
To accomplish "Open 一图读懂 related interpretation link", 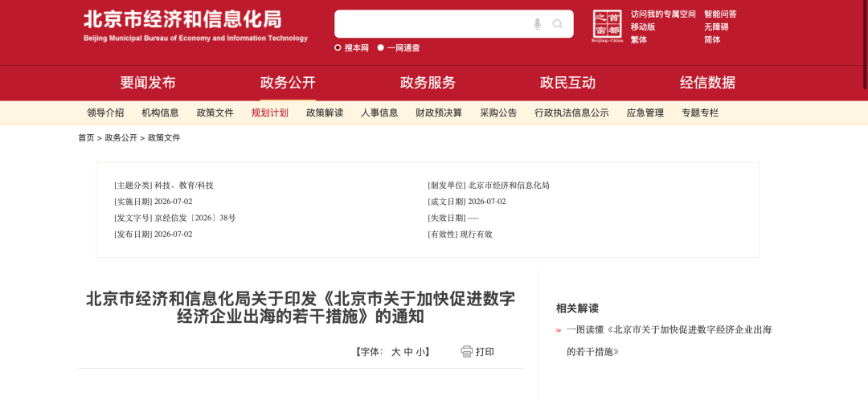I will point(669,341).
